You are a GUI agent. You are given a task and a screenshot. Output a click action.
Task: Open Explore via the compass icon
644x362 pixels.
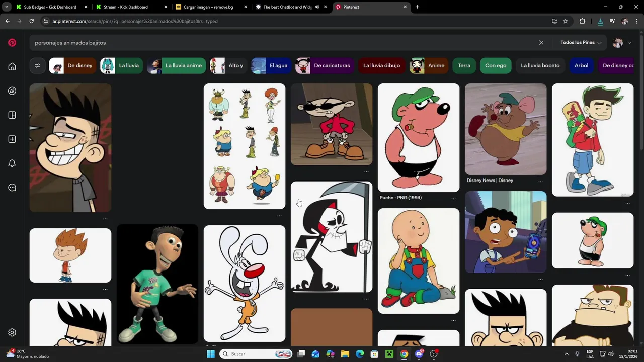(12, 91)
